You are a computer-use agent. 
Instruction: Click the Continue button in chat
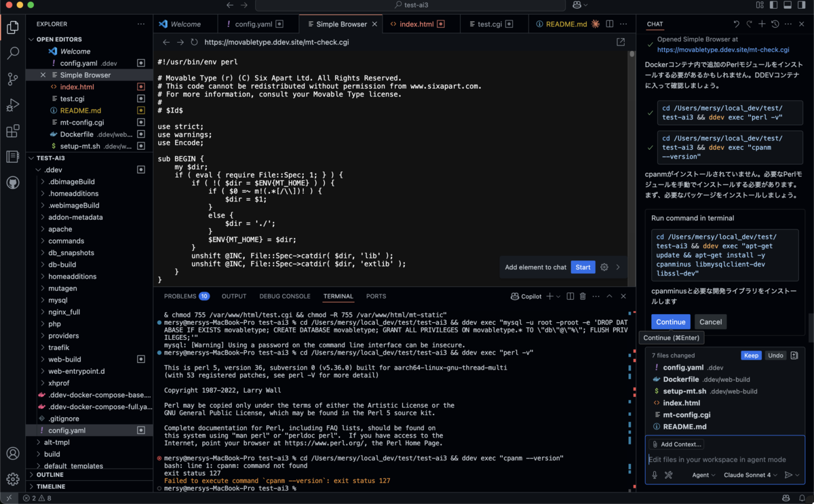pos(671,322)
